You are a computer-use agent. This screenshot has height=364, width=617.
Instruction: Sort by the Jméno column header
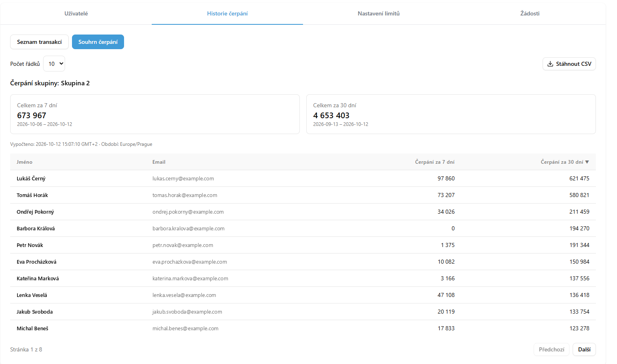pyautogui.click(x=24, y=162)
